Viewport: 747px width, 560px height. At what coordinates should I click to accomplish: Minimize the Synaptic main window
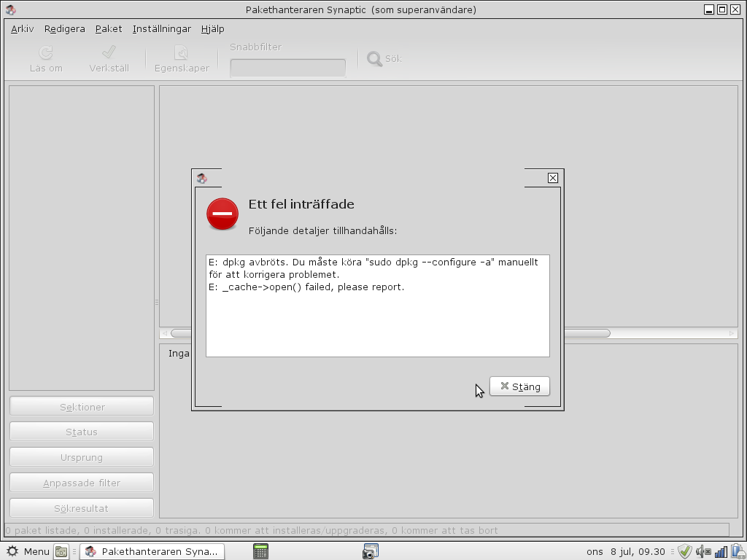709,9
